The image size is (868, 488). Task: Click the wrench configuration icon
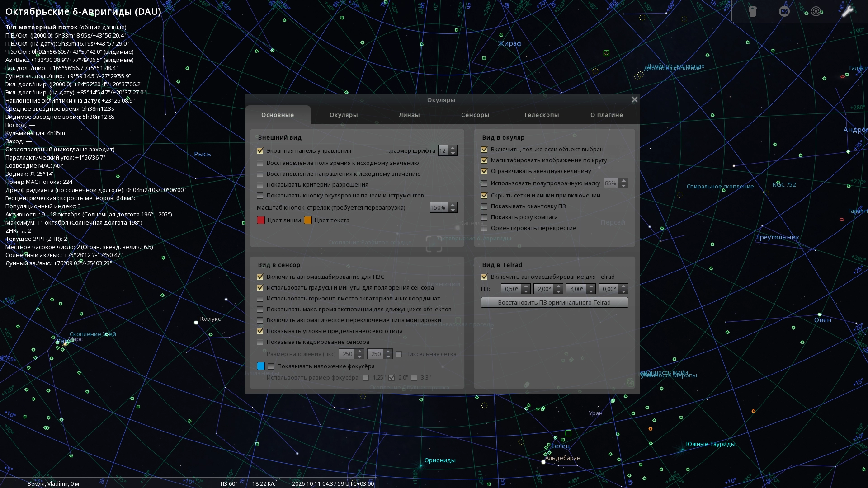[x=847, y=11]
